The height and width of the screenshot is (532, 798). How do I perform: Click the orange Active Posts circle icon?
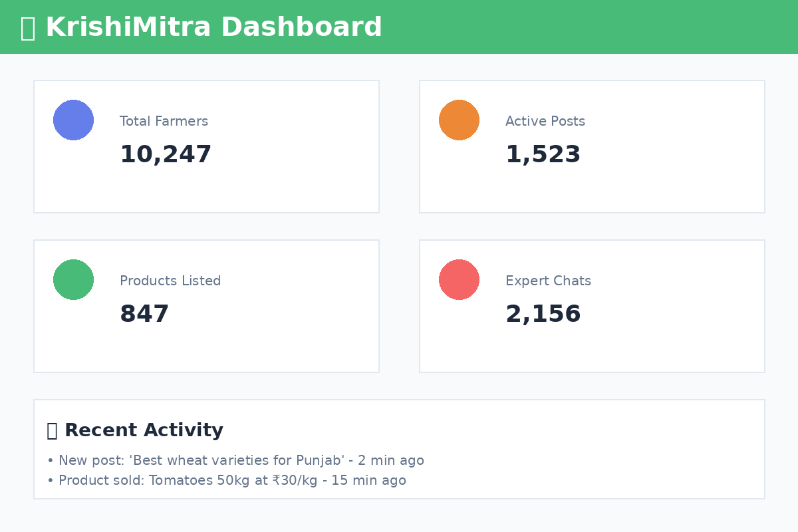[459, 120]
